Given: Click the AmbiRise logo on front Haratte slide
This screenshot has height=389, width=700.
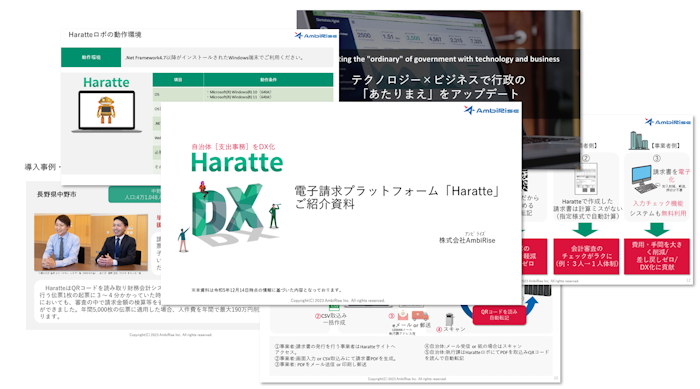Looking at the screenshot, I should pos(491,110).
